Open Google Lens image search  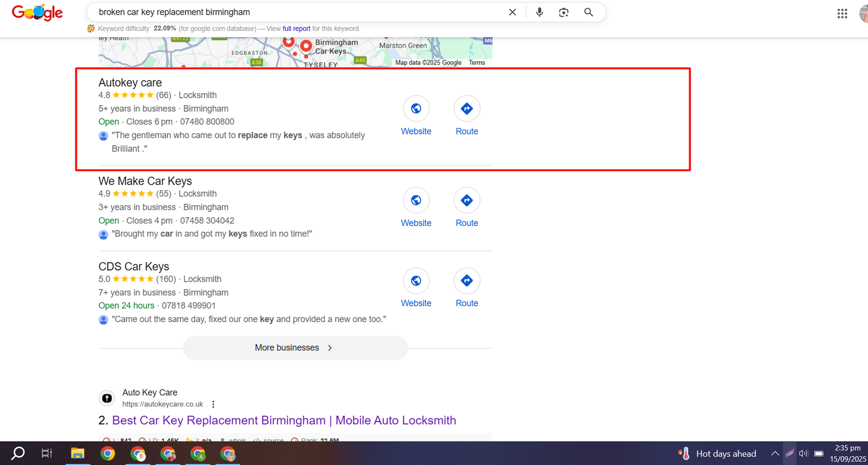coord(564,12)
